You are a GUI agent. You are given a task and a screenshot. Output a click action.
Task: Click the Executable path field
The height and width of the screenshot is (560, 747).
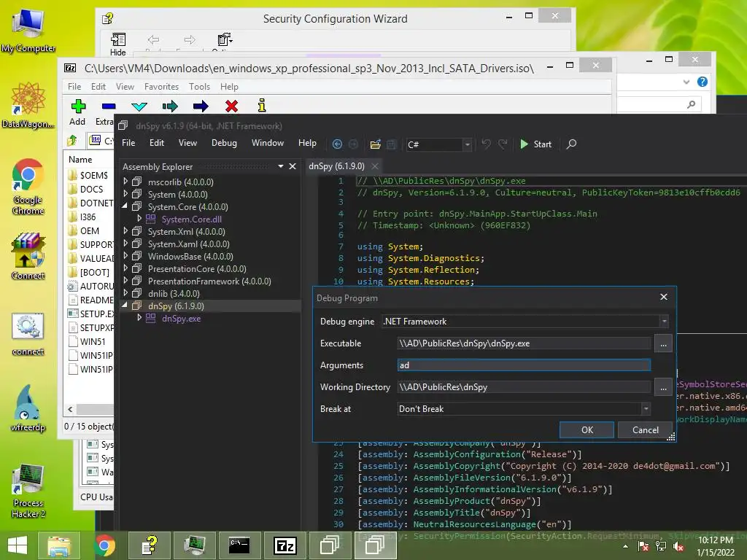pos(524,343)
